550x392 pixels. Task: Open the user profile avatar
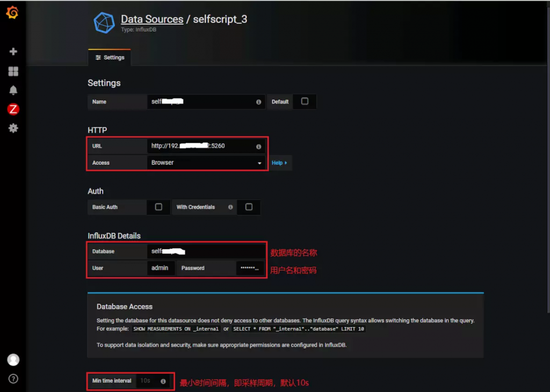13,360
